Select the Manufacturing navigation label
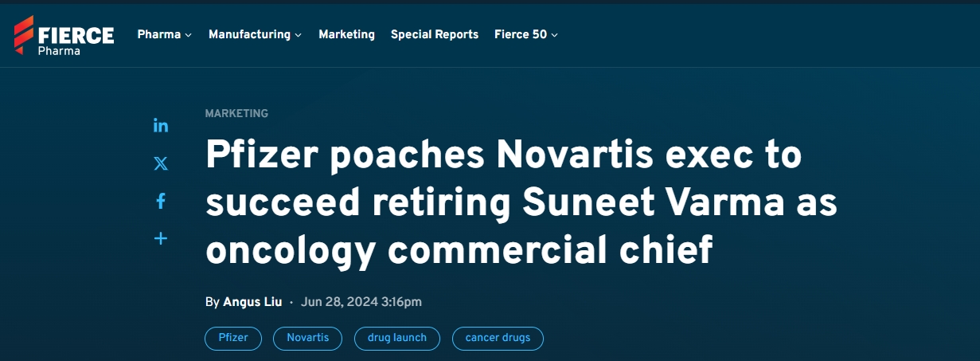 pyautogui.click(x=249, y=34)
